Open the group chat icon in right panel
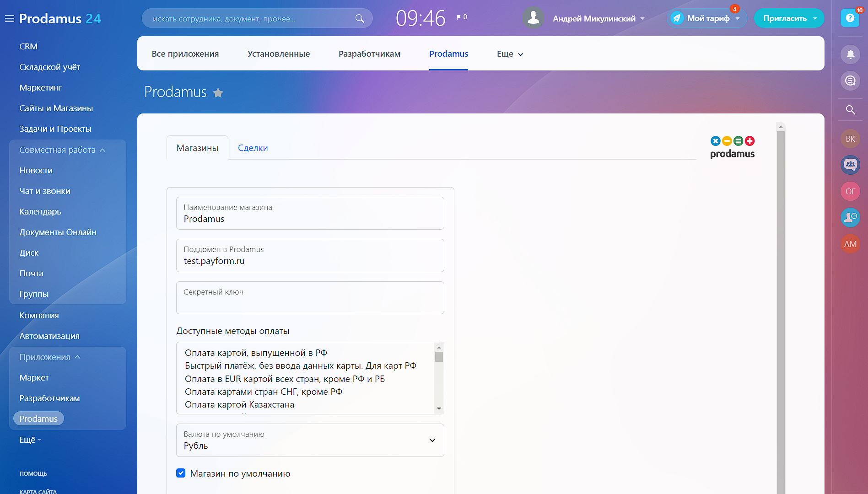 coord(850,165)
